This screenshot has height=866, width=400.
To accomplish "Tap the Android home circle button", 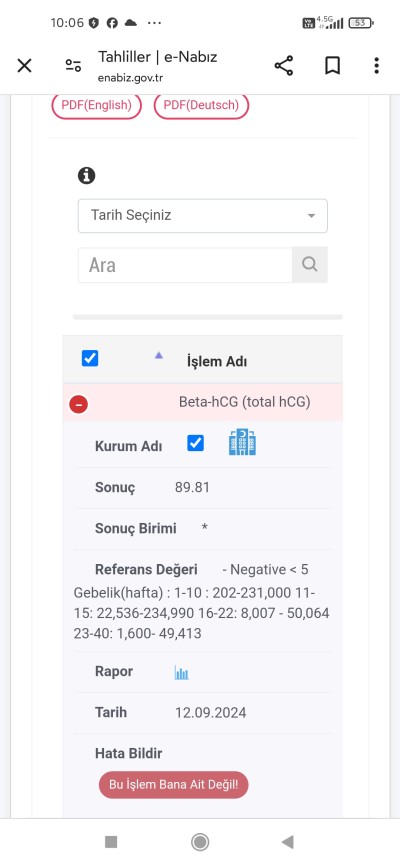I will pyautogui.click(x=200, y=842).
